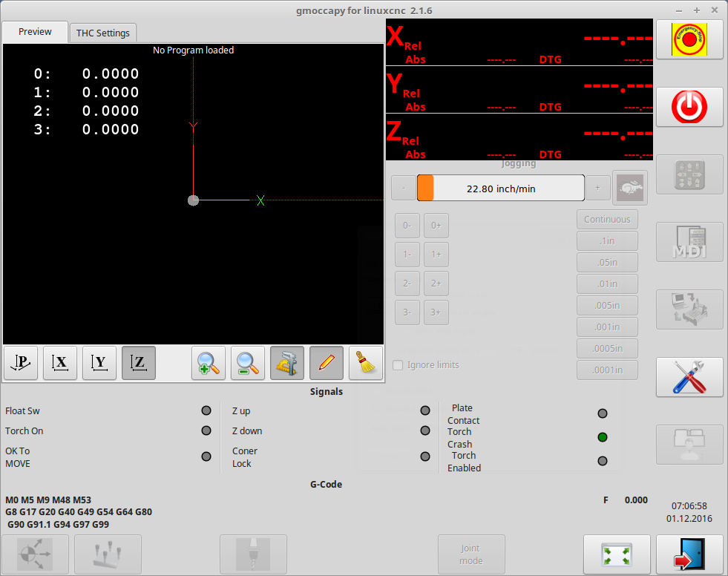Click the Float Sw signal LED
Screen dimensions: 728x576
[206, 410]
